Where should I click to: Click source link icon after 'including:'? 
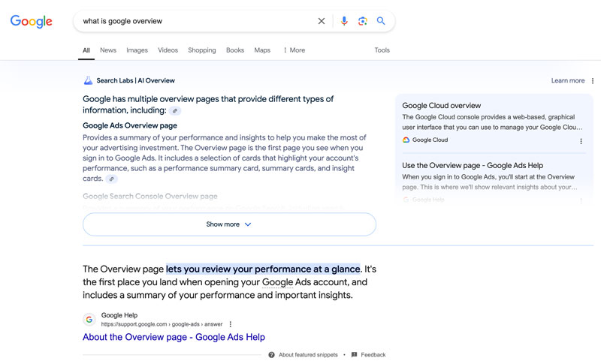coord(175,110)
